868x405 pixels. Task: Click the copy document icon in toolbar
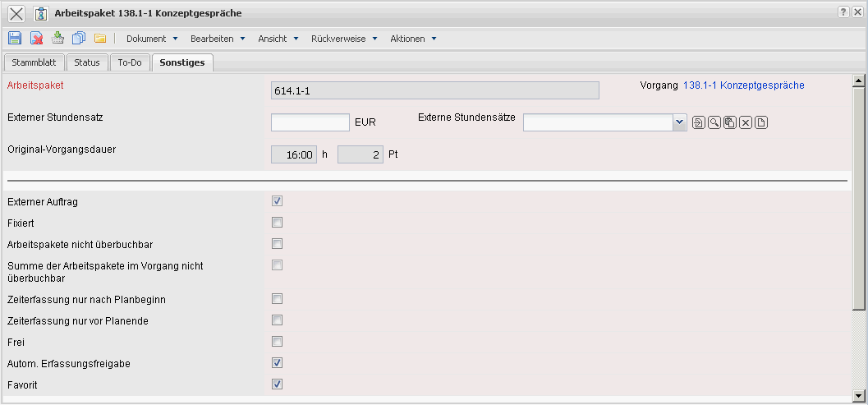pyautogui.click(x=79, y=38)
